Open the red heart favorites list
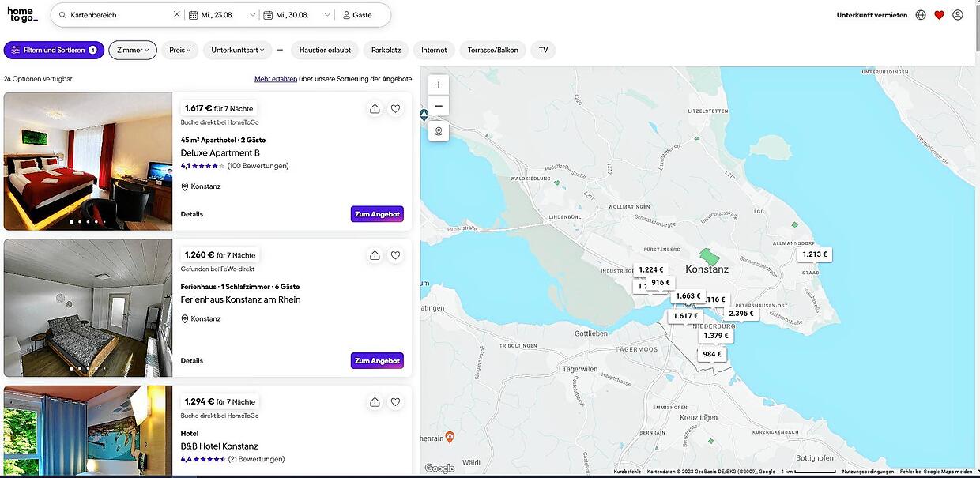Image resolution: width=980 pixels, height=478 pixels. coord(939,15)
